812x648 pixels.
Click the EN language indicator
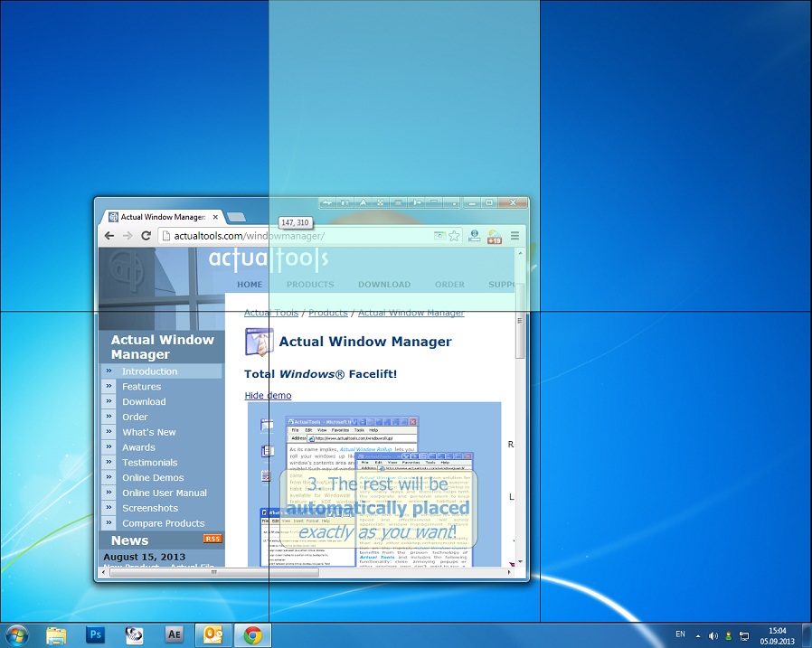click(x=680, y=634)
